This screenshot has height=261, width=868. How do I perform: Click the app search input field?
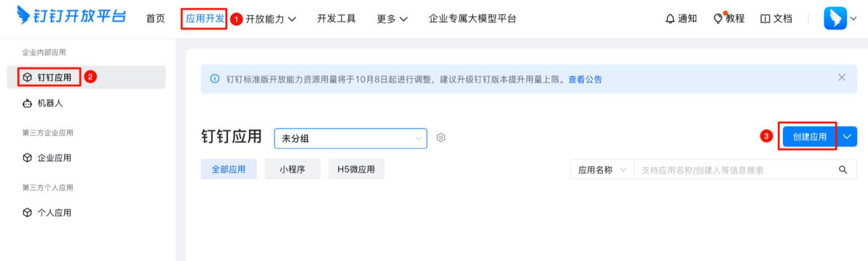pyautogui.click(x=732, y=169)
